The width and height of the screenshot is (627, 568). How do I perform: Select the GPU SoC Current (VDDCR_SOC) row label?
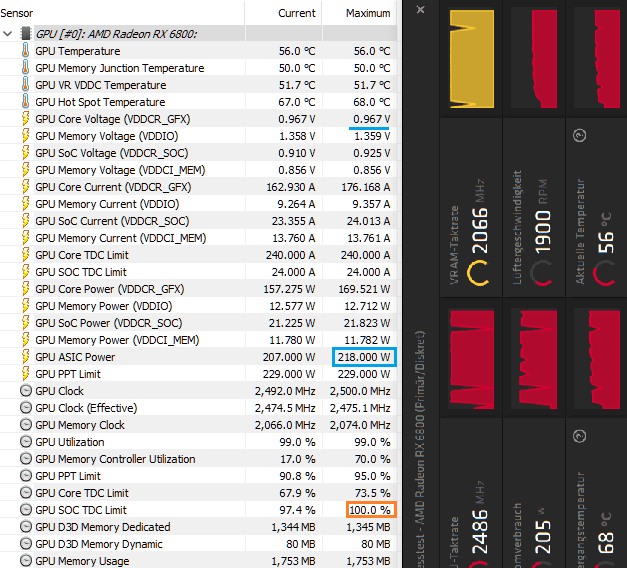pos(112,221)
